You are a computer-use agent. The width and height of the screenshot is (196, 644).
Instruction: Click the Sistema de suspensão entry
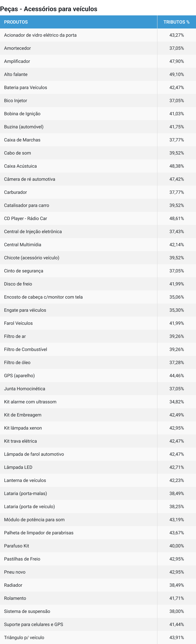(27, 611)
